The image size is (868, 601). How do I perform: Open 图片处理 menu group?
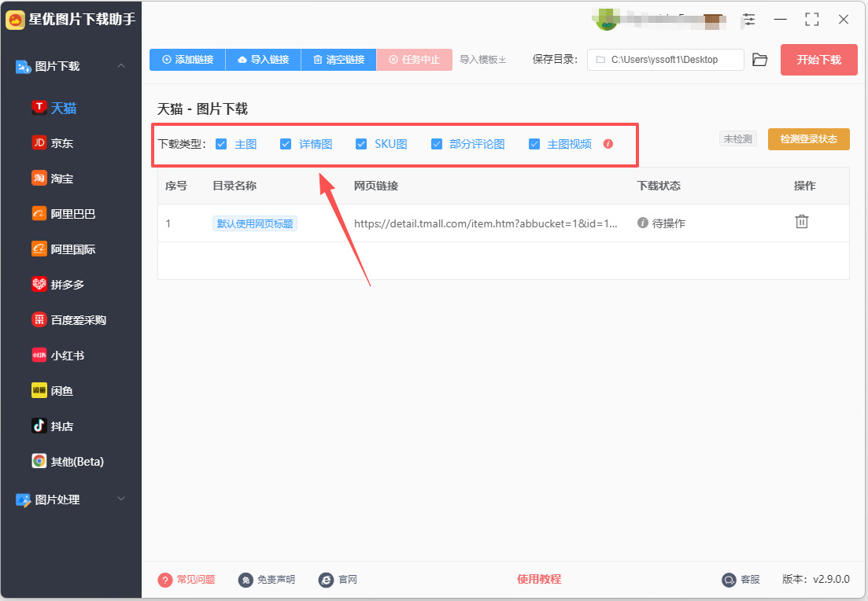point(71,500)
